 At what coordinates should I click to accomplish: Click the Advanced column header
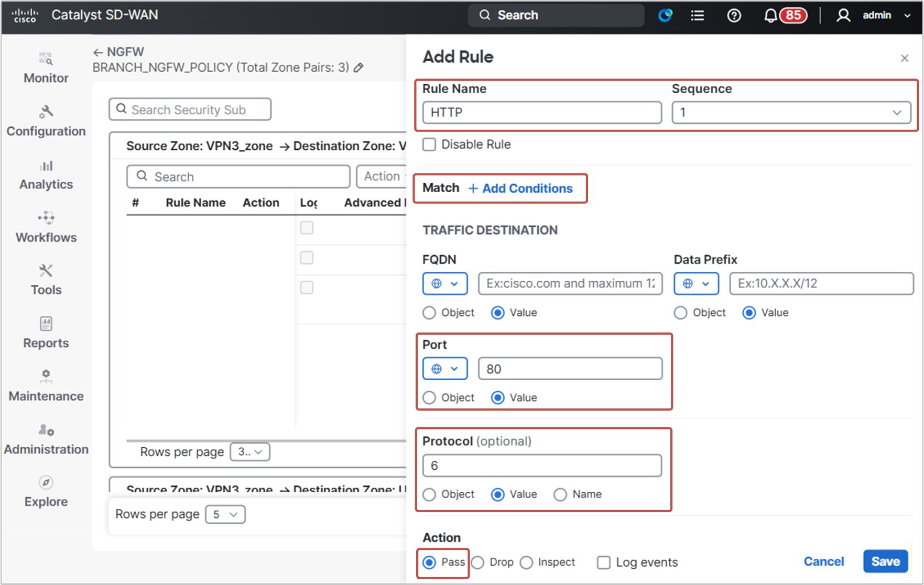[374, 203]
